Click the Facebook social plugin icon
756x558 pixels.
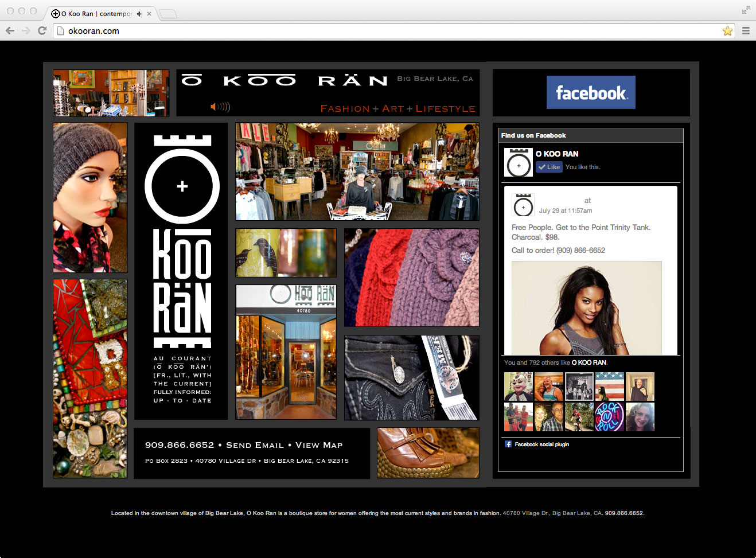508,444
